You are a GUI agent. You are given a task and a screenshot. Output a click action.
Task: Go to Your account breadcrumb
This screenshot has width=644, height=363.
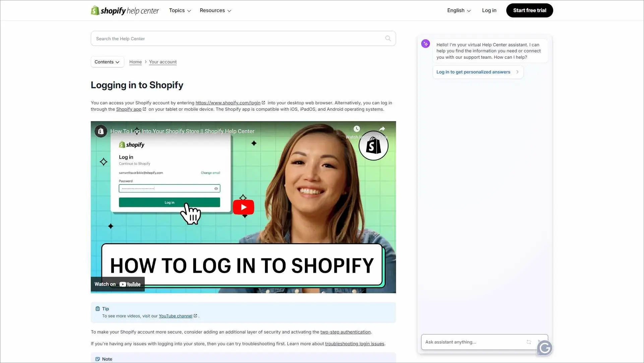coord(163,62)
